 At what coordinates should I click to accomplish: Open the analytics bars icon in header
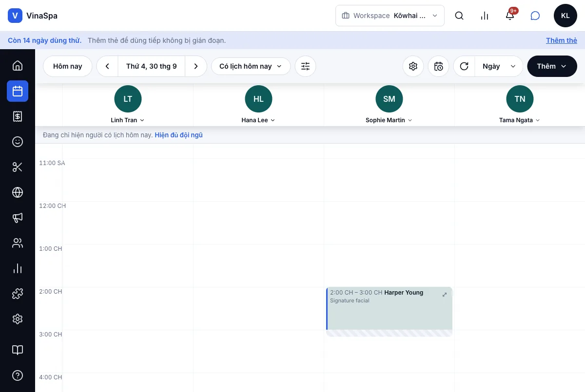(x=485, y=16)
